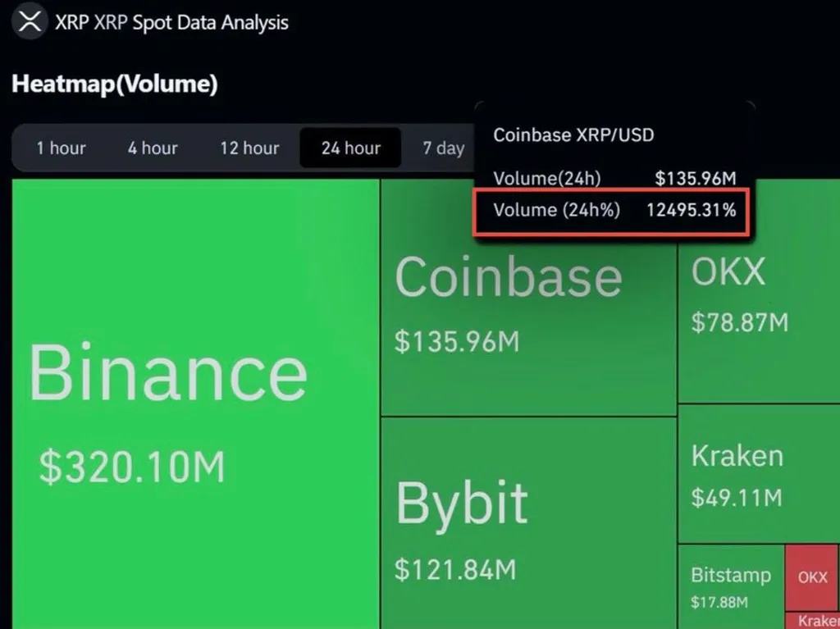Select the active 24 hour tab
Viewport: 840px width, 629px height.
(350, 148)
